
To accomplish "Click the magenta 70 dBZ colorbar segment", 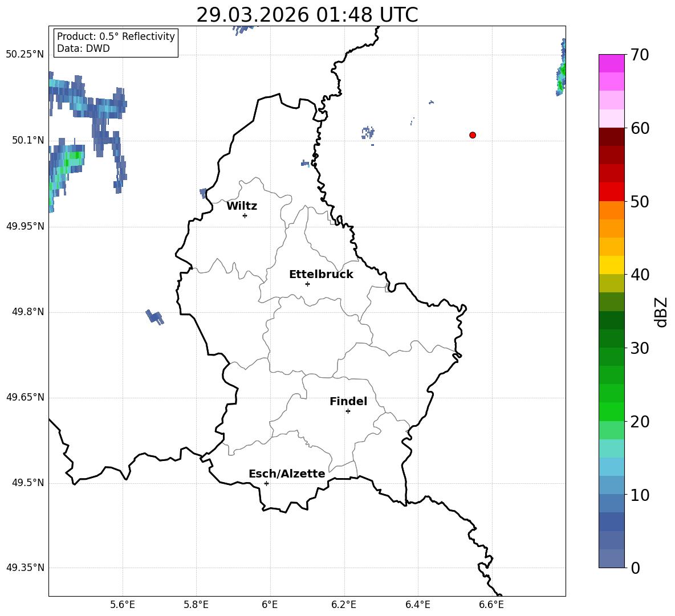I will pos(611,63).
